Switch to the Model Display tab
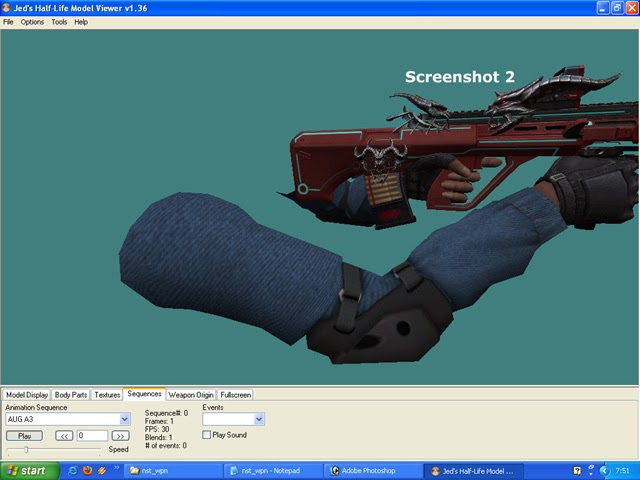Viewport: 640px width, 480px height. [x=27, y=395]
